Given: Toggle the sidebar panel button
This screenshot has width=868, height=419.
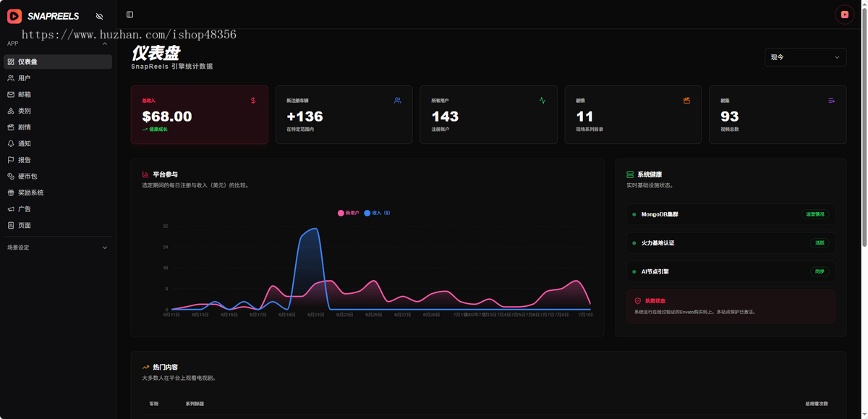Looking at the screenshot, I should (129, 14).
